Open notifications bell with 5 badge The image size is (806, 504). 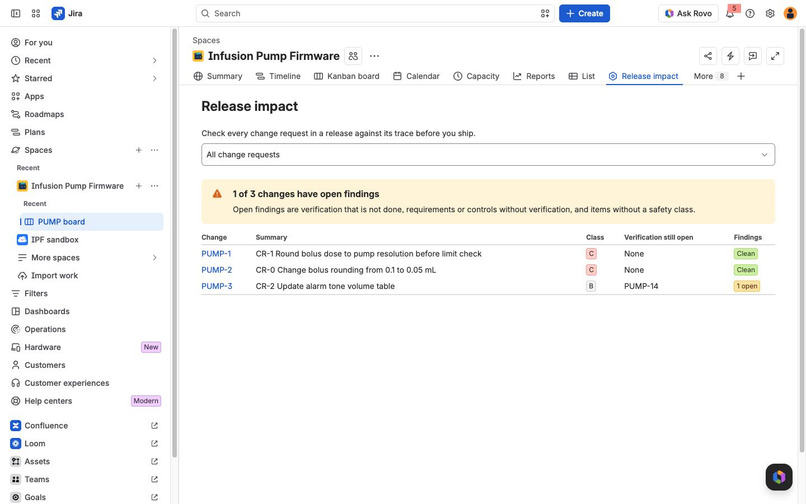730,13
